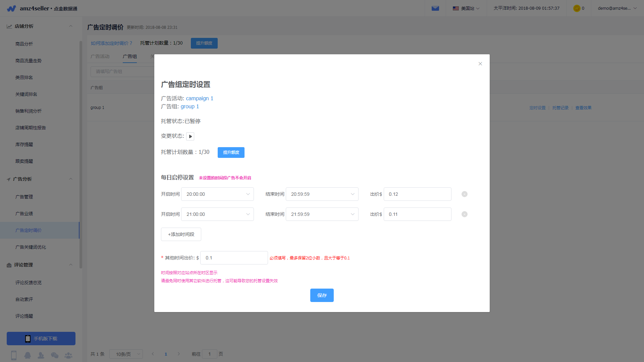Click the QQ penguin contact icon
The image size is (644, 362).
(28, 355)
